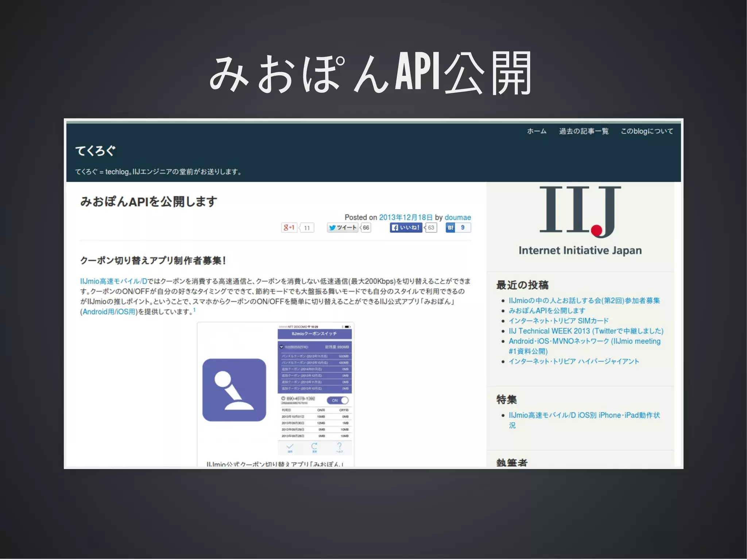Viewport: 747px width, 560px height.
Task: Open 過去の記事一覧 in the top menu
Action: [584, 131]
